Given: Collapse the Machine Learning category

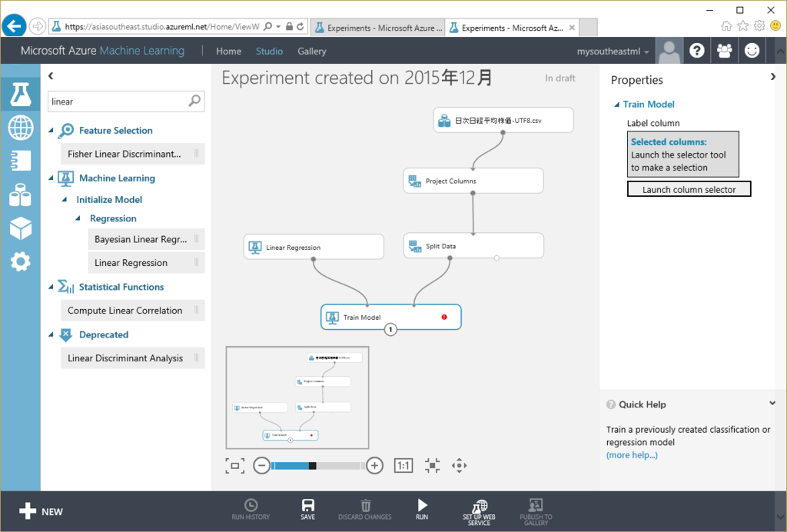Looking at the screenshot, I should pos(51,178).
